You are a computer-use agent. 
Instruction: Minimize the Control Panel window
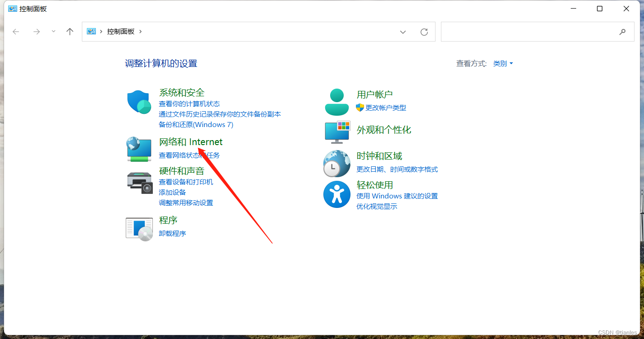point(573,9)
